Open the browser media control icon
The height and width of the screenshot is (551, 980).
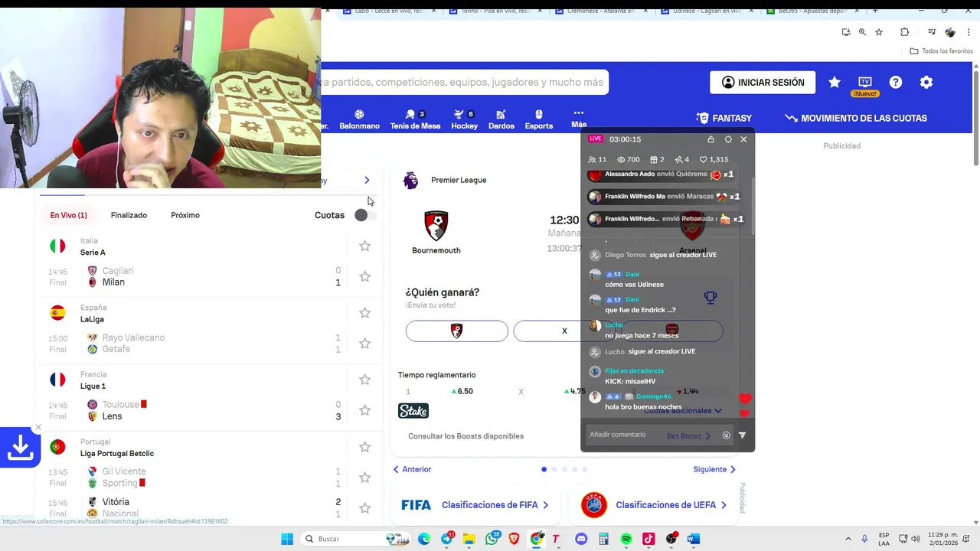(932, 32)
